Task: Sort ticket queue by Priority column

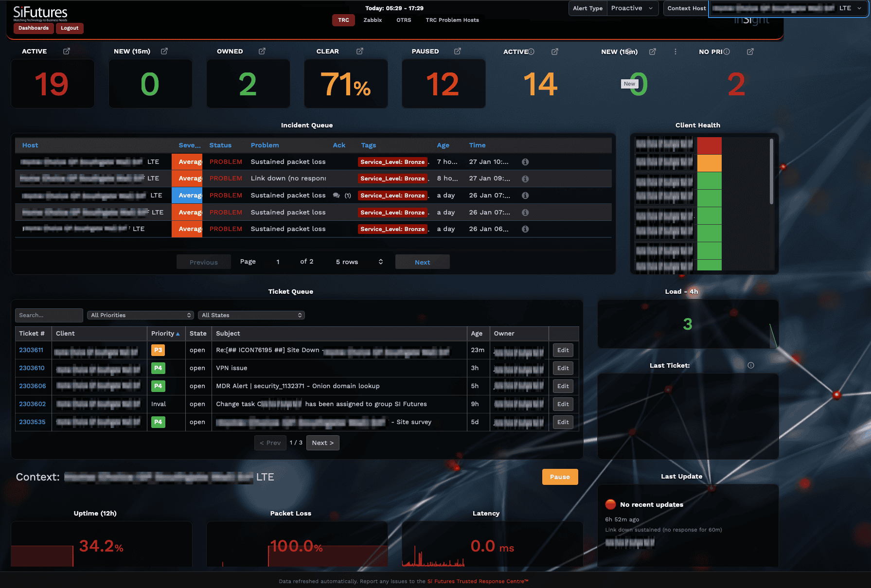Action: [165, 333]
